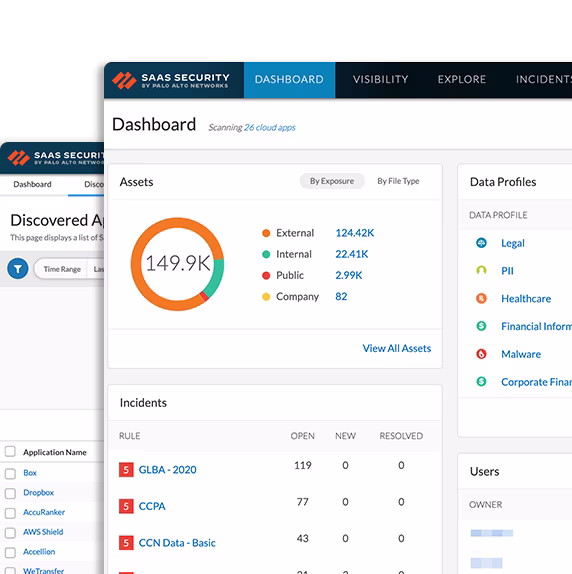Click the severity 5 badge beside GLBA - 2020

click(126, 470)
